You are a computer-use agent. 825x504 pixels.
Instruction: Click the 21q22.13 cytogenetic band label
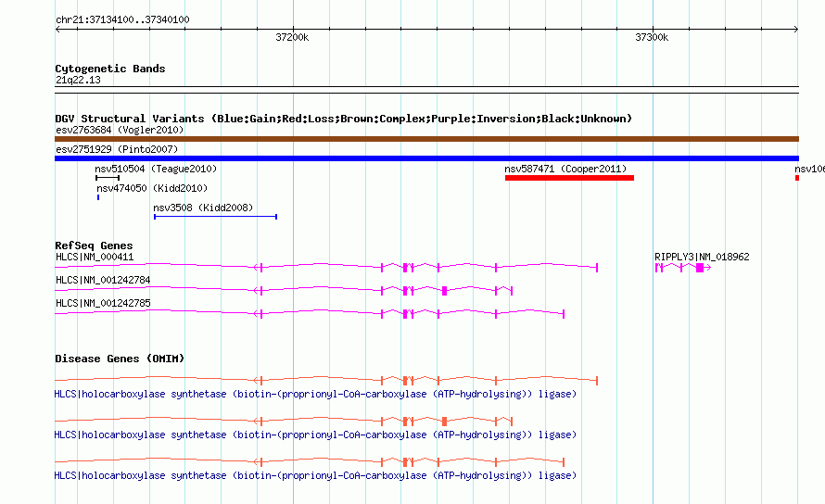78,80
